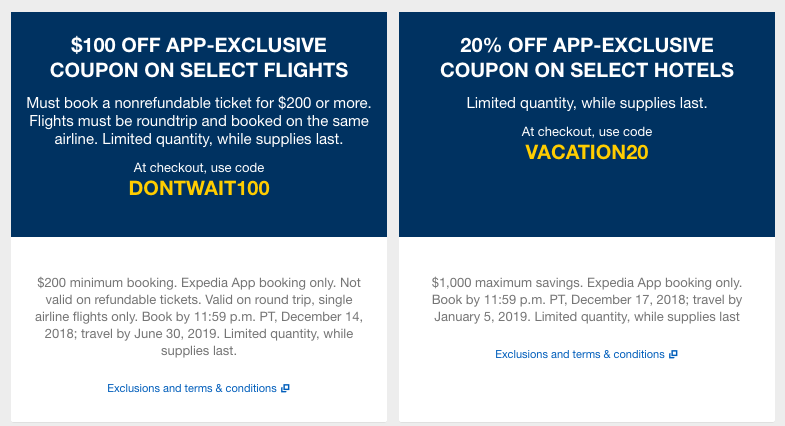This screenshot has width=785, height=426.
Task: Click 'At checkout, use code' above VACATION20
Action: [587, 131]
